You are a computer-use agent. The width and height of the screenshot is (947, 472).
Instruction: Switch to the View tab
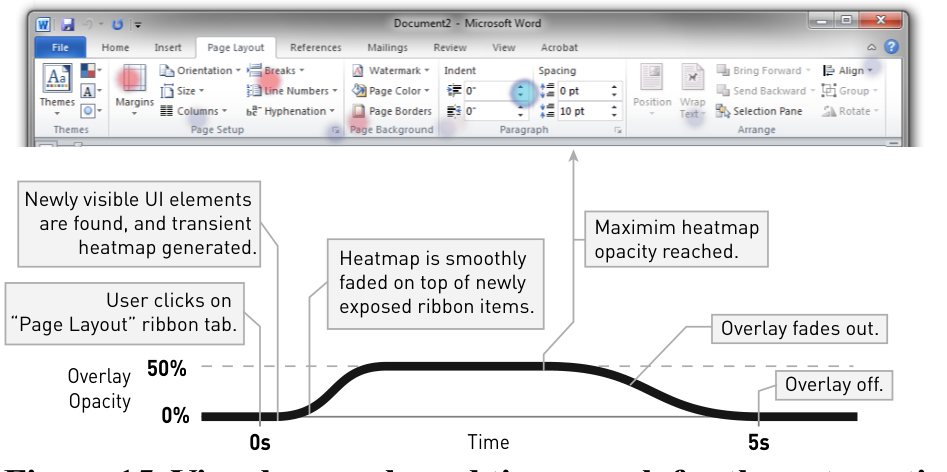pos(503,48)
